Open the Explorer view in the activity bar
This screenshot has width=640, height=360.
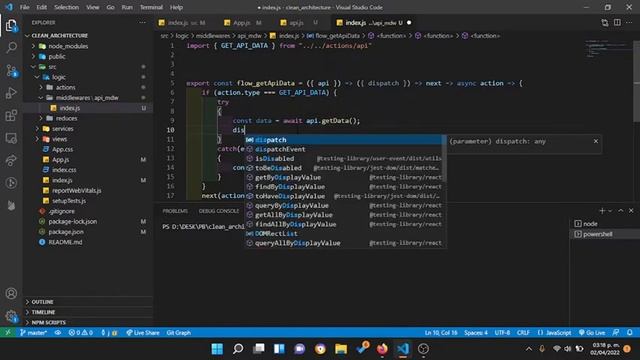pyautogui.click(x=11, y=26)
